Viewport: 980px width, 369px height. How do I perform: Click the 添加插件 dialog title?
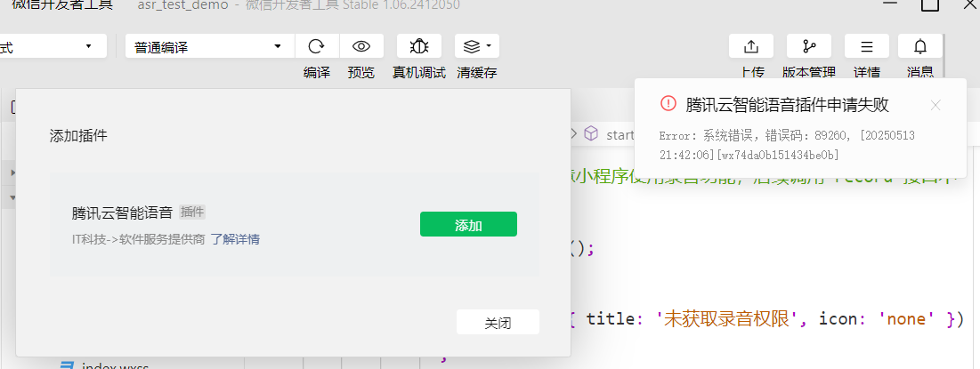point(78,135)
